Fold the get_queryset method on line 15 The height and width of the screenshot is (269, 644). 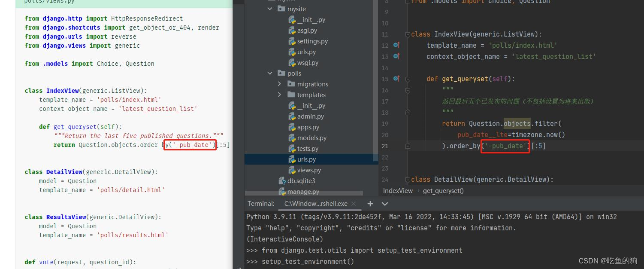(408, 79)
